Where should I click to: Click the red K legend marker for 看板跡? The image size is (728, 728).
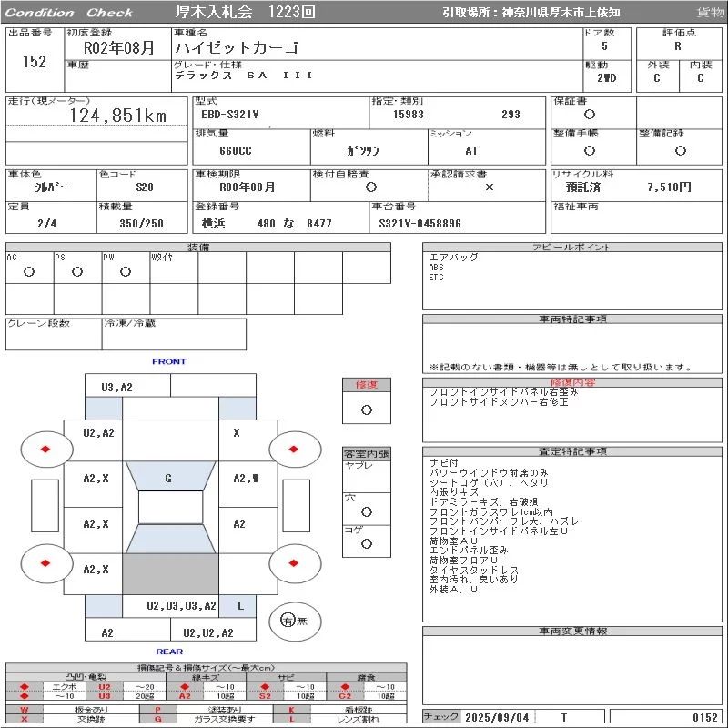(291, 710)
